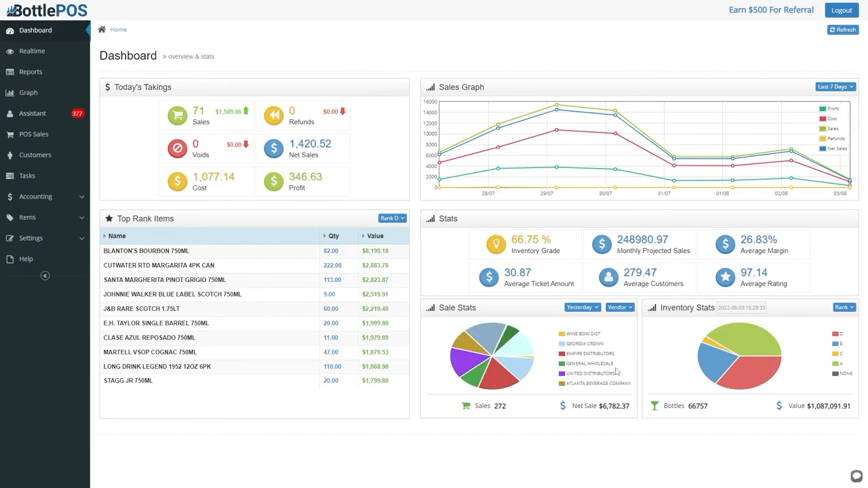868x488 pixels.
Task: Toggle Profit series in graph legend
Action: coord(829,108)
